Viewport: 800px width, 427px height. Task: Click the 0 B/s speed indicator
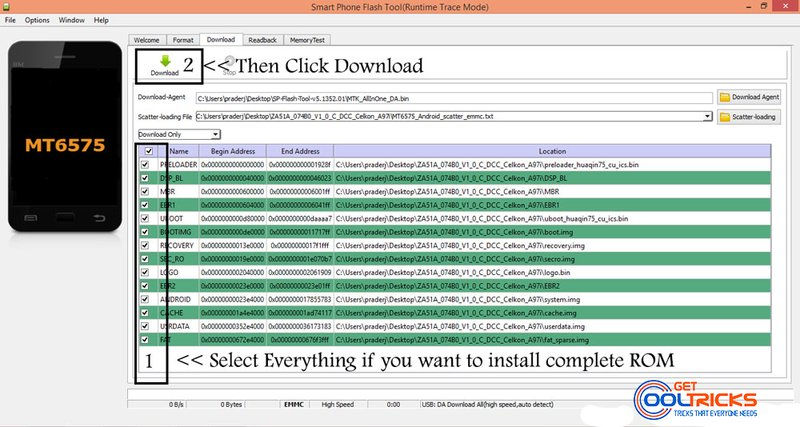176,404
